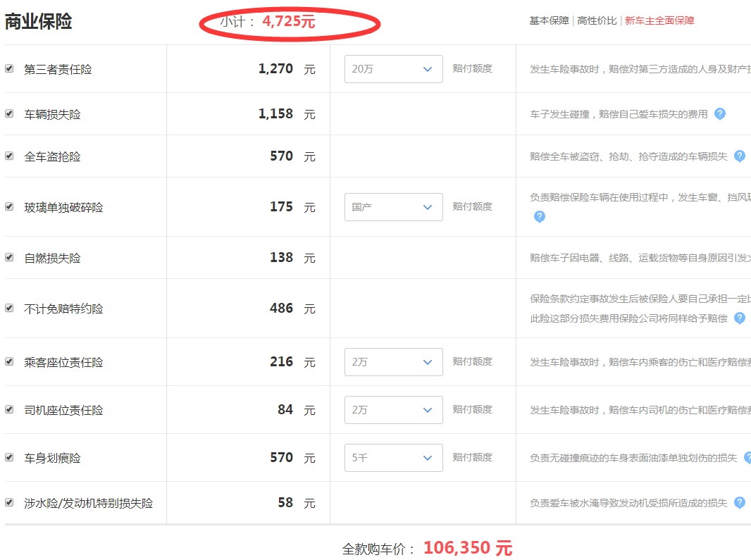Image resolution: width=751 pixels, height=560 pixels.
Task: Click the 1,158 premium amount
Action: pyautogui.click(x=275, y=114)
